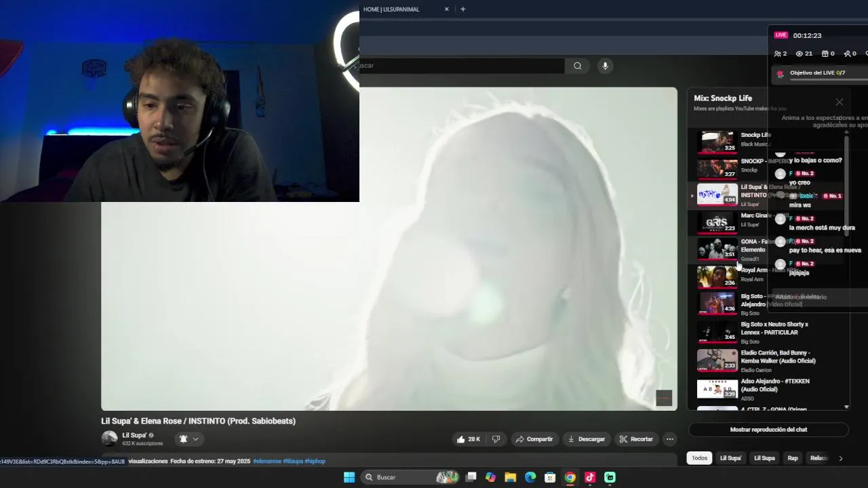
Task: Select the Todos filter chip
Action: [x=699, y=458]
